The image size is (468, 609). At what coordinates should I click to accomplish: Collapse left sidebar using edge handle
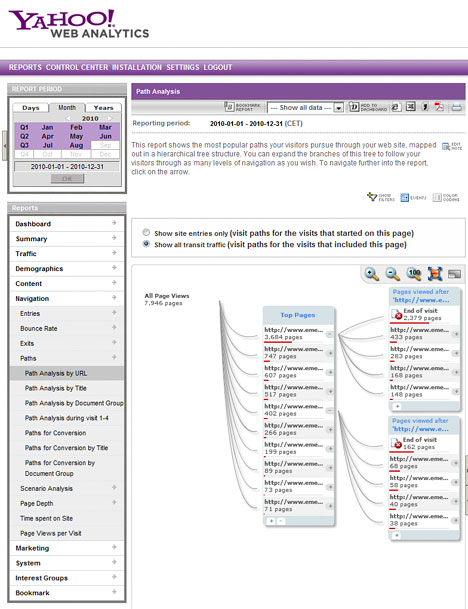tap(5, 146)
